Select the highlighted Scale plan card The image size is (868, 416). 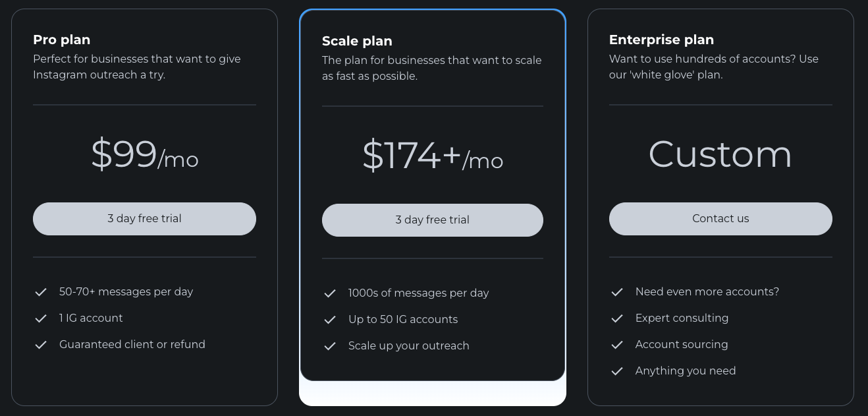click(432, 119)
